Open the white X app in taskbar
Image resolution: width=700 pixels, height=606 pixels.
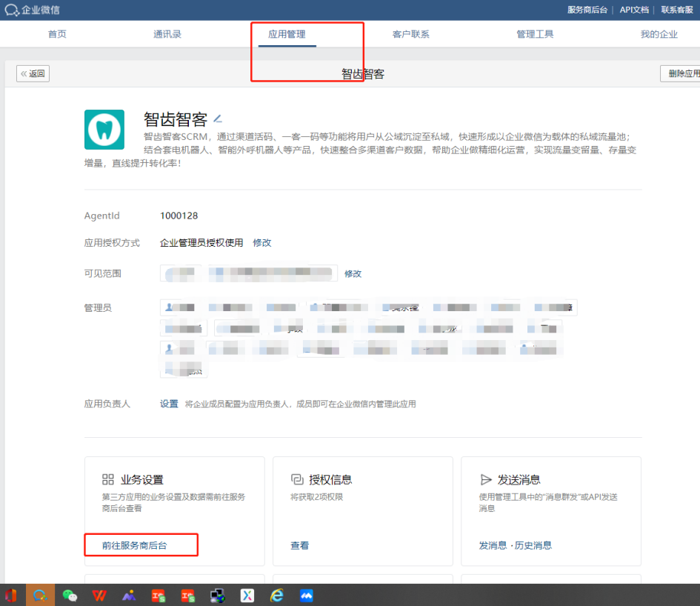[x=247, y=596]
